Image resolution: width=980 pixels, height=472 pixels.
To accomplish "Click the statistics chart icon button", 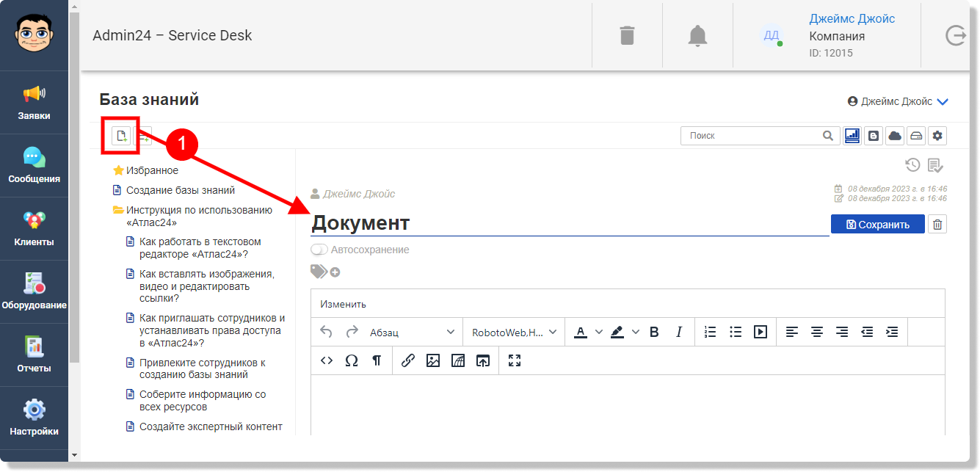I will click(852, 135).
